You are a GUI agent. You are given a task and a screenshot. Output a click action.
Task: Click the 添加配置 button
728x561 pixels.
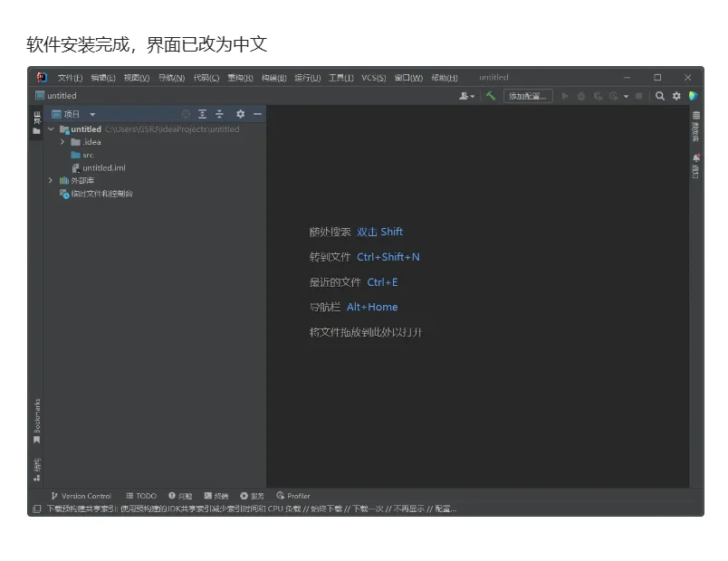click(x=528, y=96)
